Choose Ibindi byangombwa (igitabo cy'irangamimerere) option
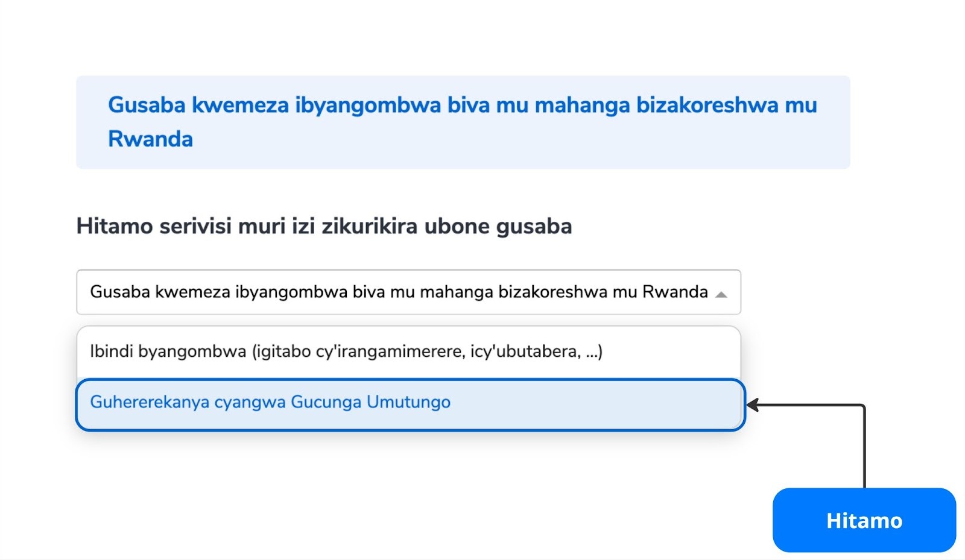The height and width of the screenshot is (560, 965). click(408, 351)
